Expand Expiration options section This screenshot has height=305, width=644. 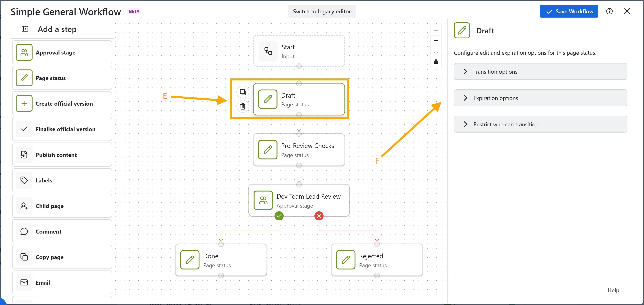(540, 98)
